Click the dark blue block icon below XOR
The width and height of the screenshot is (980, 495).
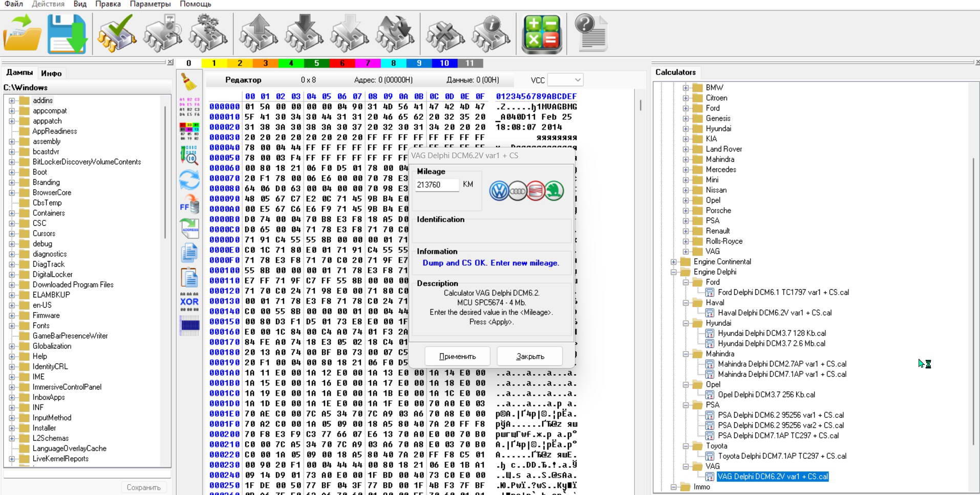189,326
